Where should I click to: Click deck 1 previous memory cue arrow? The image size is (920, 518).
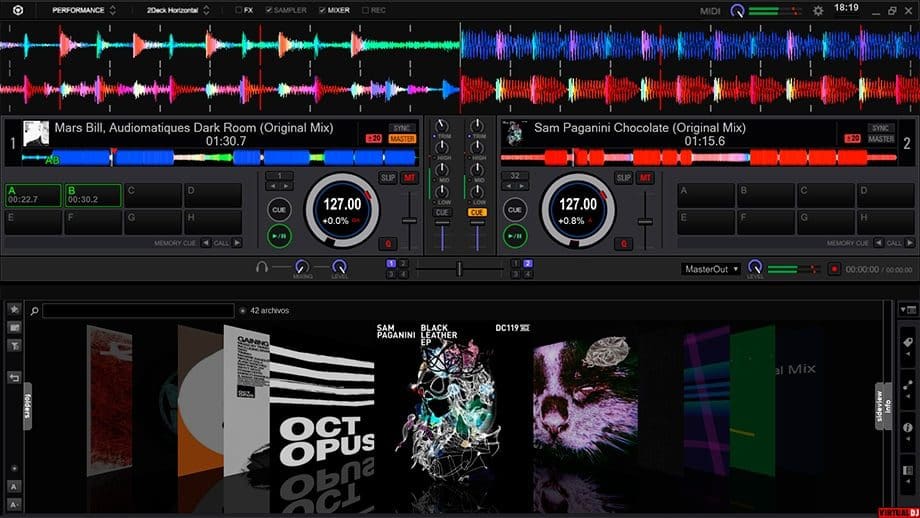pyautogui.click(x=205, y=243)
